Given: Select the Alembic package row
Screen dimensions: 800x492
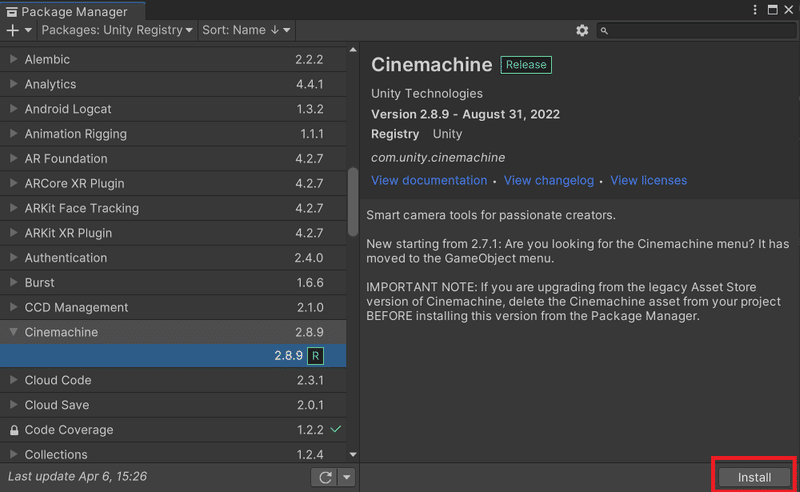Looking at the screenshot, I should [x=173, y=59].
